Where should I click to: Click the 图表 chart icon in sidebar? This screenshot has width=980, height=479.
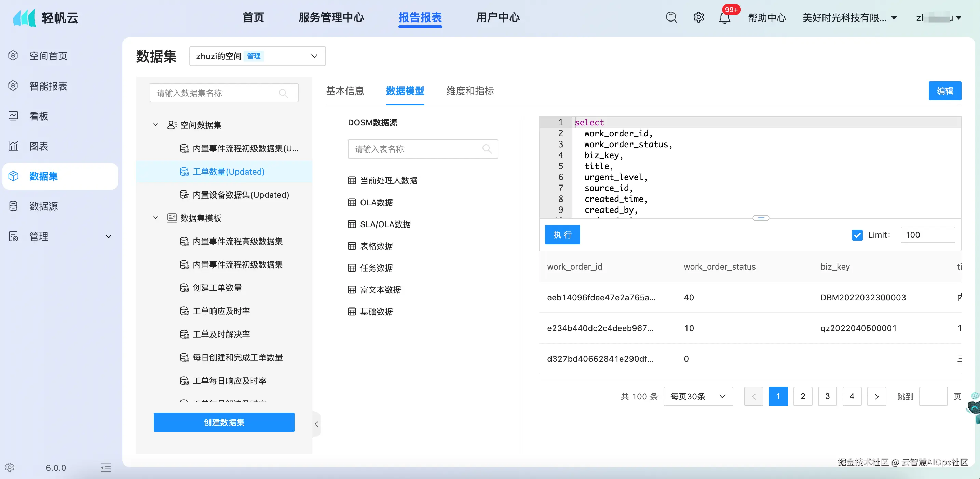[13, 146]
